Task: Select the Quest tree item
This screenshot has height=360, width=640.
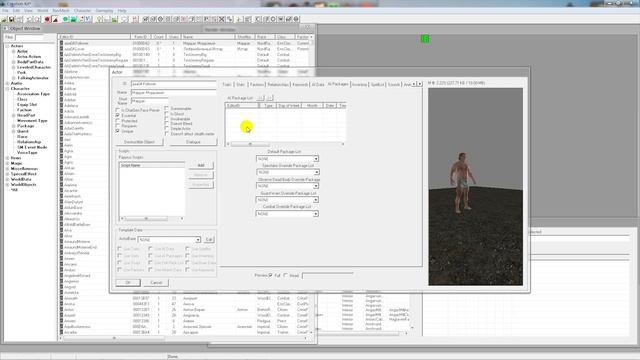Action: pyautogui.click(x=22, y=131)
